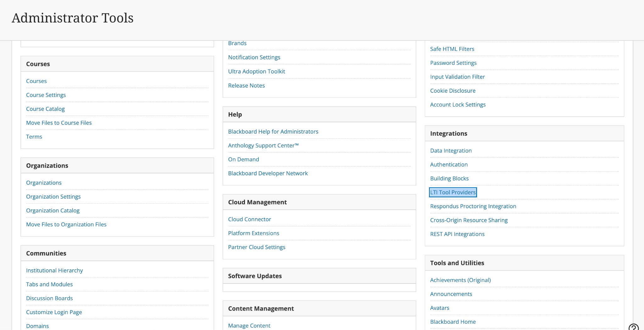Screen dimensions: 644x330
Task: Open Institutional Hierarchy
Action: [54, 271]
